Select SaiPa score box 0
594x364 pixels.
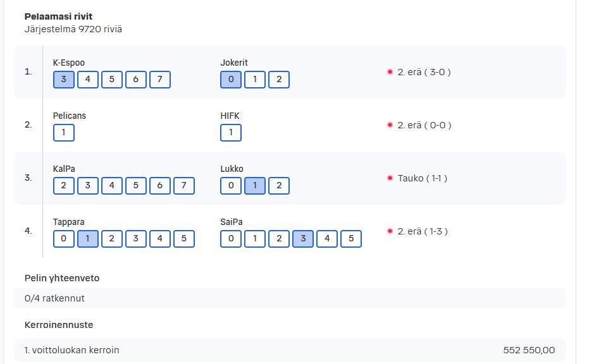click(231, 238)
